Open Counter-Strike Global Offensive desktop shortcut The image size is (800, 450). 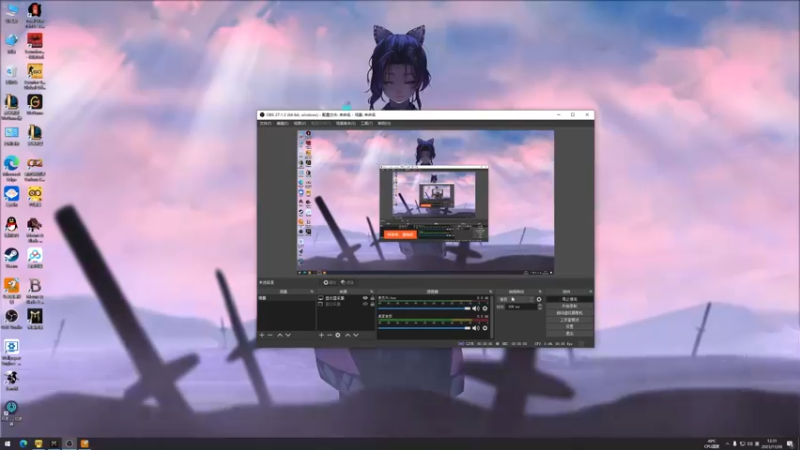tap(35, 77)
